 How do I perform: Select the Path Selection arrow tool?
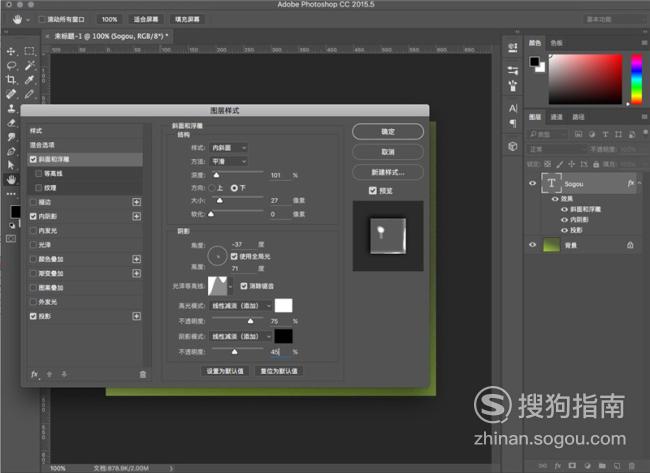11,165
